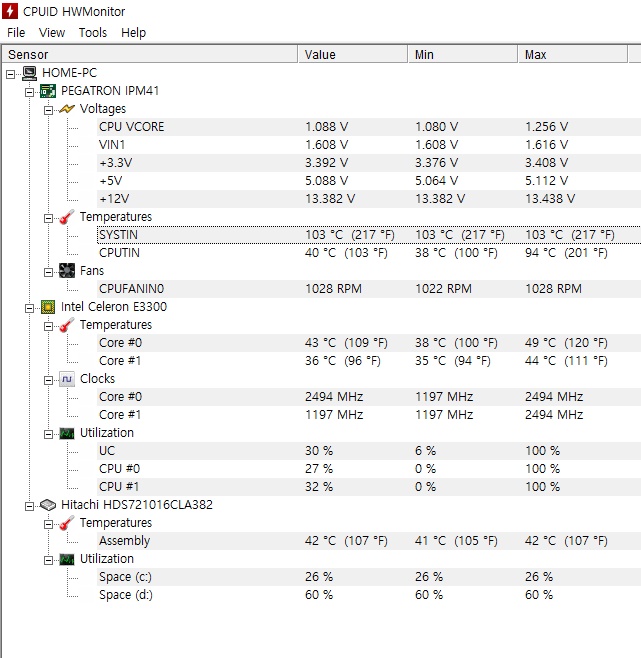Select the SYSTIN temperature row
This screenshot has width=641, height=658.
click(x=369, y=235)
